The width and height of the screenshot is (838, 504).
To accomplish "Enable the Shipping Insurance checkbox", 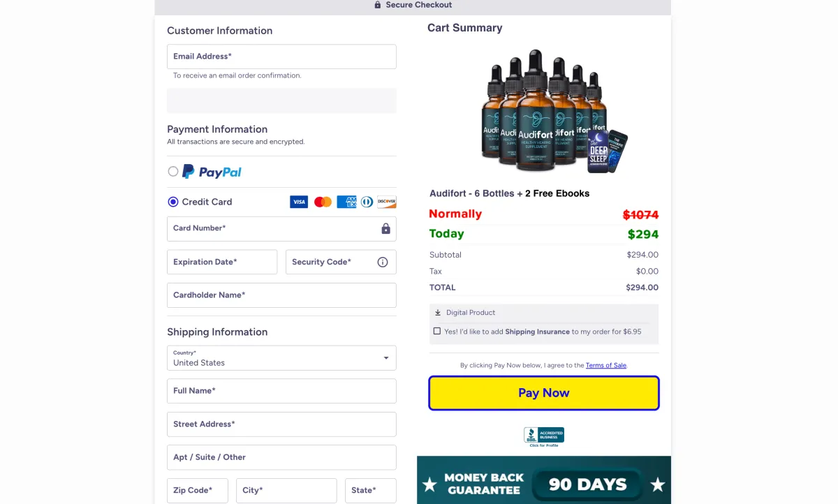I will (x=437, y=332).
